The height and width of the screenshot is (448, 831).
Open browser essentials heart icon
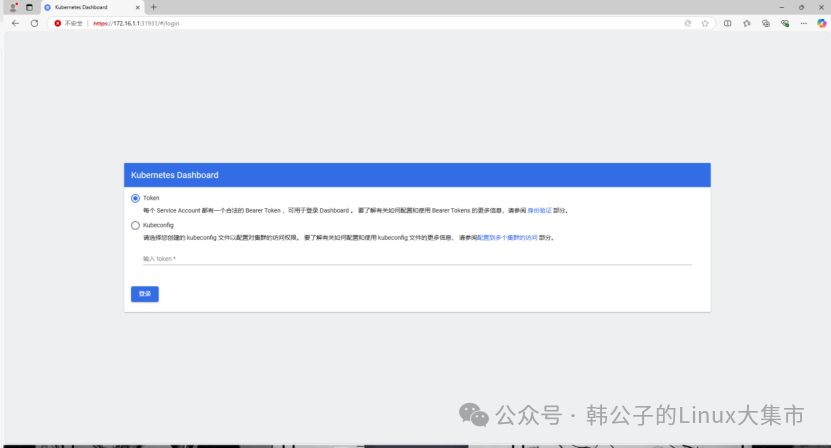coord(785,23)
